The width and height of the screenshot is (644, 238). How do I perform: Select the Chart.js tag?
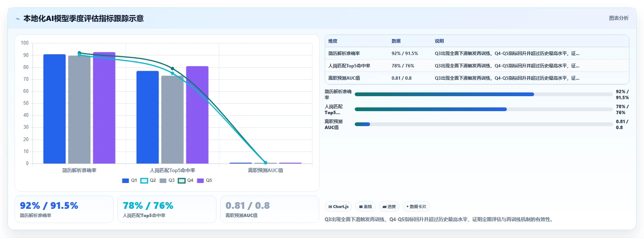pyautogui.click(x=338, y=207)
